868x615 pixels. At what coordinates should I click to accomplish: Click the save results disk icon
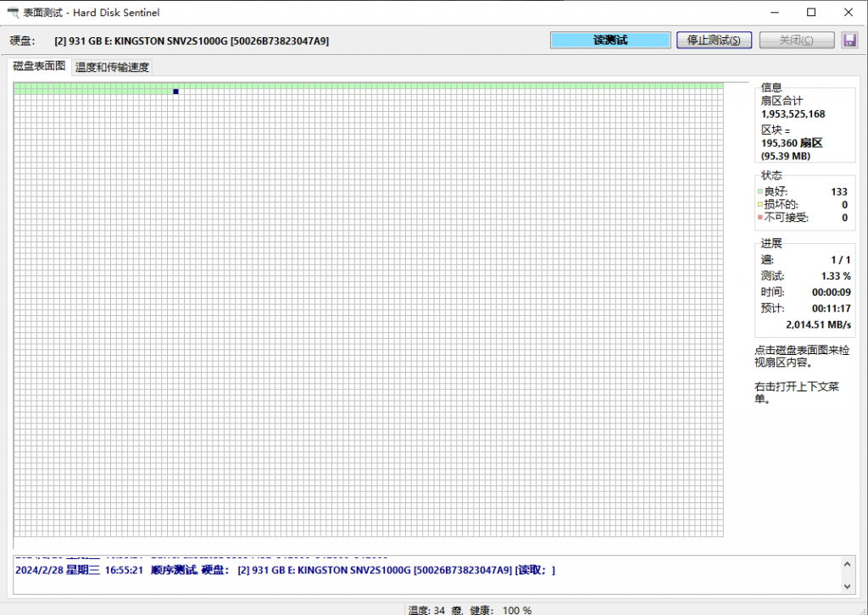[x=851, y=40]
